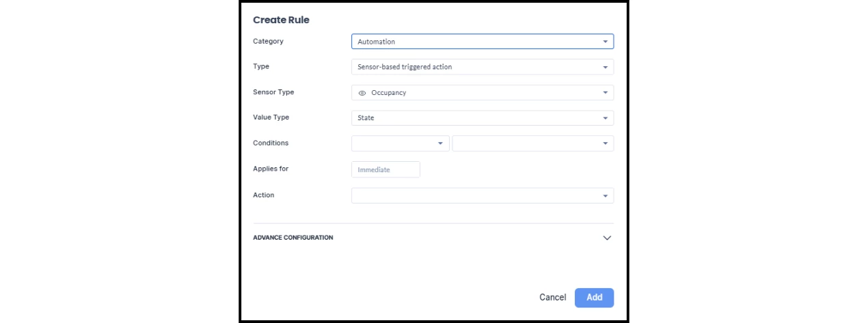This screenshot has width=868, height=323.
Task: Open the Category dropdown showing Automation
Action: (478, 42)
